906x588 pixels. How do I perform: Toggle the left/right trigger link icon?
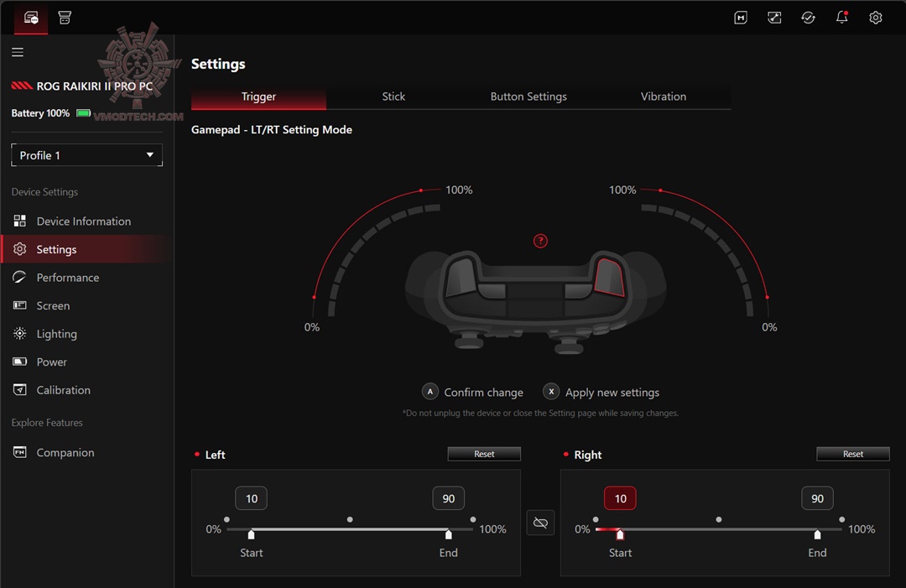point(540,523)
